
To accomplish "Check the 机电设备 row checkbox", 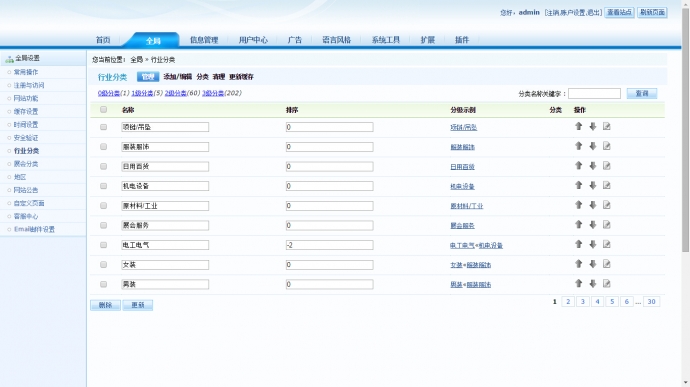I will [x=103, y=186].
